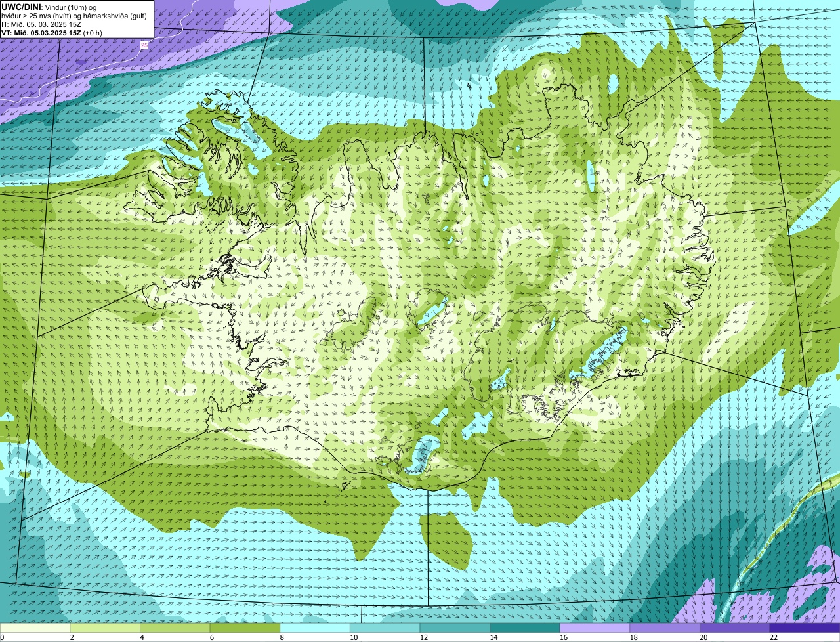This screenshot has height=642, width=840.
Task: Click the 18–20 m/s medium purple legend swatch
Action: (665, 628)
